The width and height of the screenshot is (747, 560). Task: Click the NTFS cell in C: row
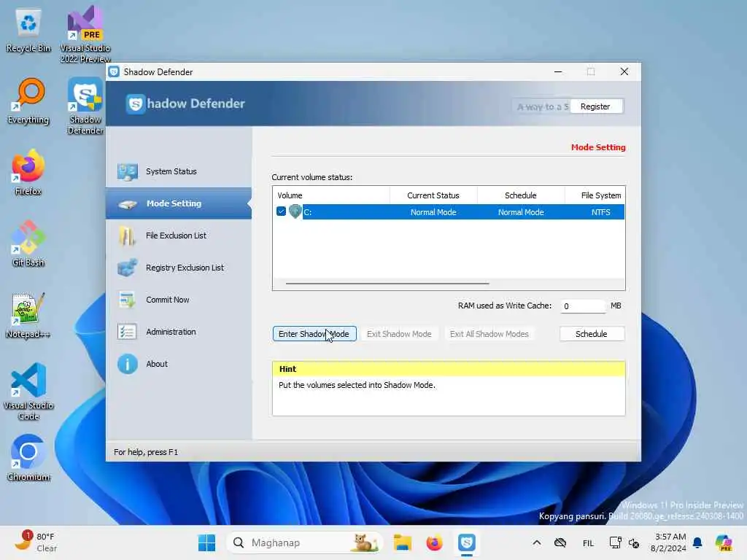pyautogui.click(x=601, y=212)
